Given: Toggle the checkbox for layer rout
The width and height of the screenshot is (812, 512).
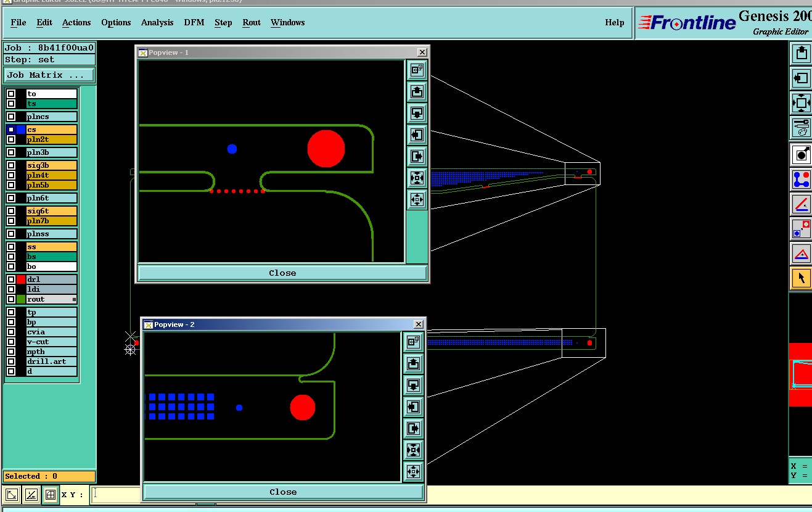Looking at the screenshot, I should click(11, 299).
